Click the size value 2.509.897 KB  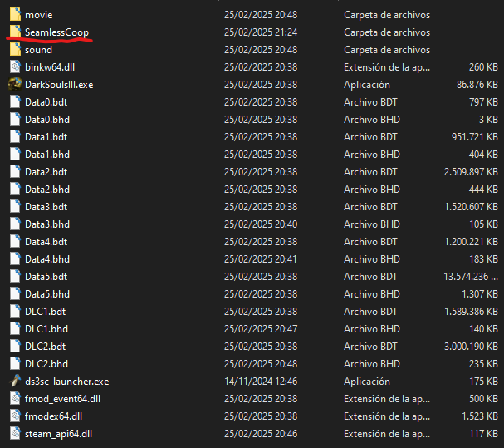(472, 172)
